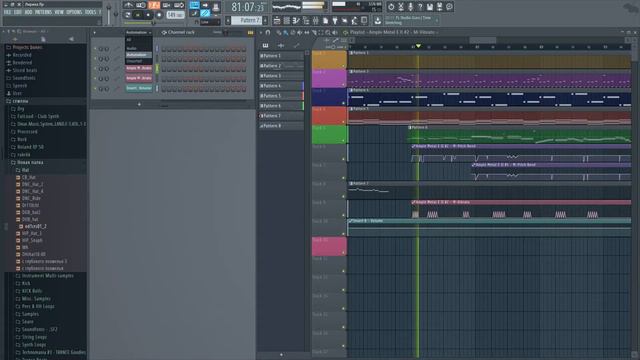Open the OPTIONS menu

pos(74,12)
